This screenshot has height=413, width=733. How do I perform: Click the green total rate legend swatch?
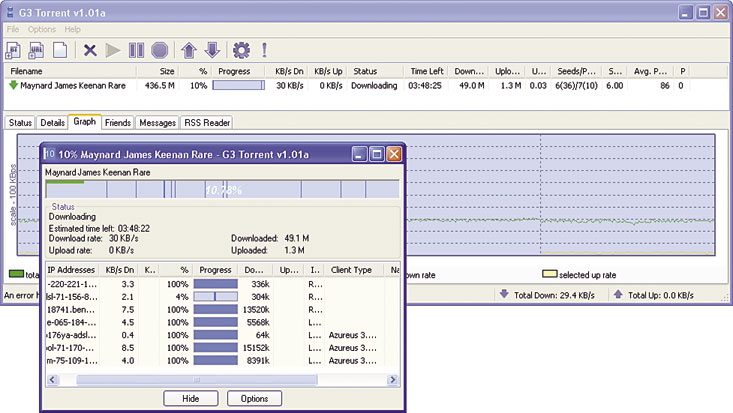(16, 274)
